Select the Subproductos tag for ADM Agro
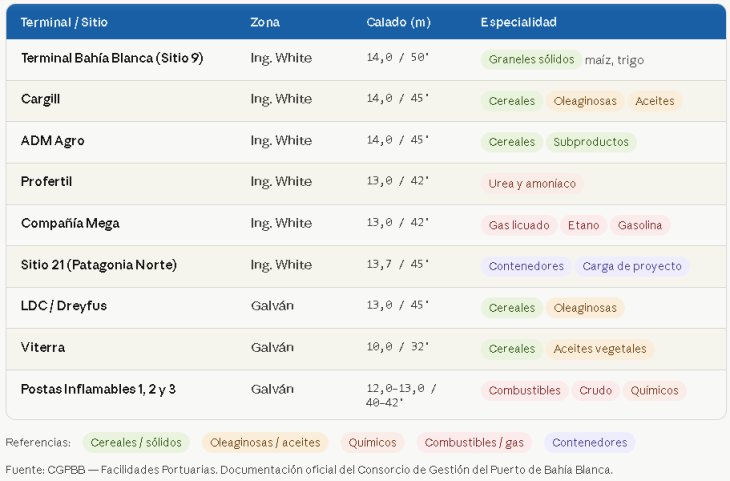Image resolution: width=730 pixels, height=481 pixels. [591, 142]
